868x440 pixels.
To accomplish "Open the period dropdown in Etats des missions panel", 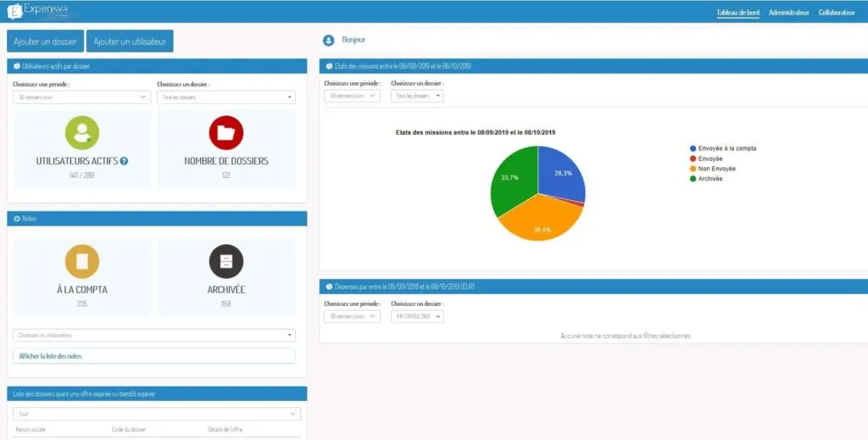I will click(352, 96).
